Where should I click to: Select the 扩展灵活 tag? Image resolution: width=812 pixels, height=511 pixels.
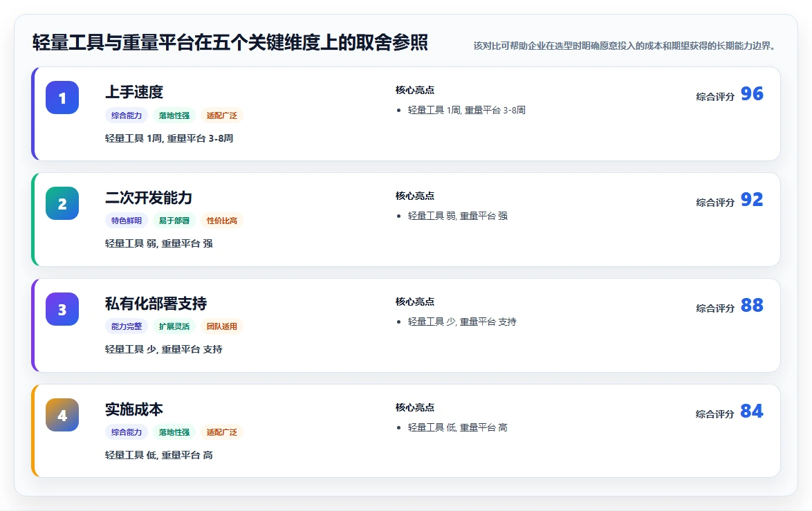[x=174, y=326]
